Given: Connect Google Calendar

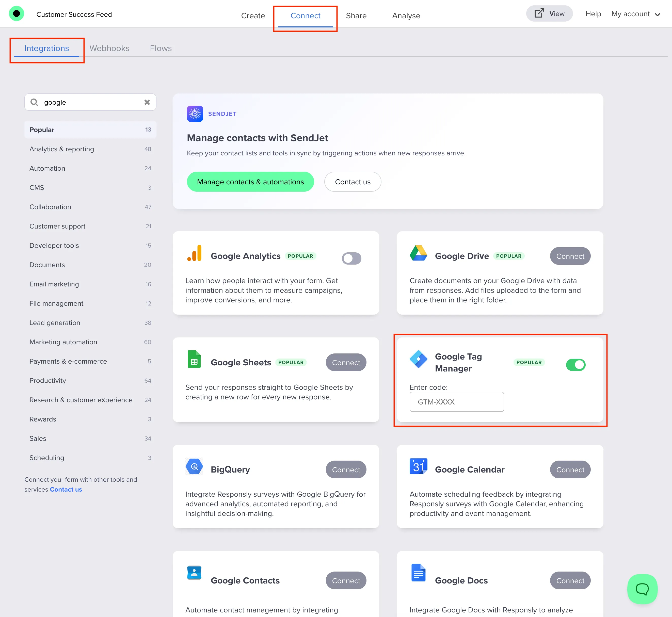Looking at the screenshot, I should [x=570, y=469].
